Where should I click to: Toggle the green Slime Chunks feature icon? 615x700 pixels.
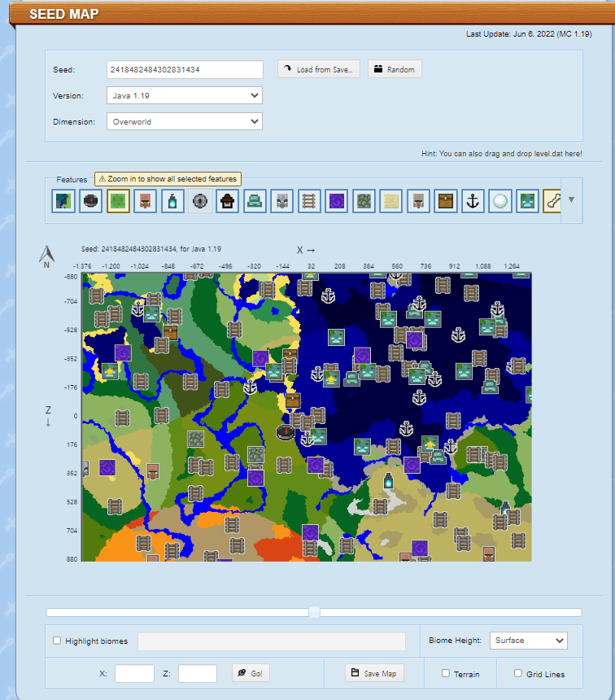[118, 201]
